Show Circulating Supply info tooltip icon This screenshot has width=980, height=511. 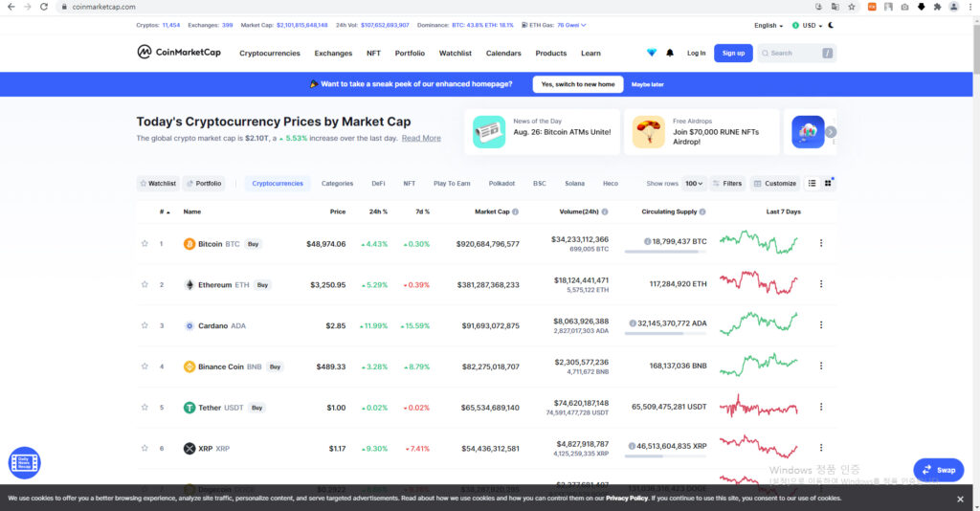[702, 211]
